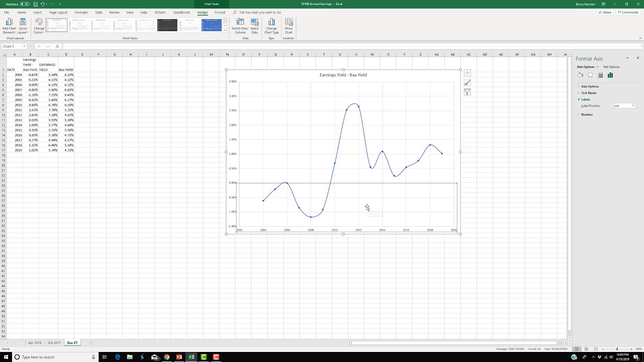Click the formula bar input
The height and width of the screenshot is (362, 644).
pyautogui.click(x=352, y=46)
